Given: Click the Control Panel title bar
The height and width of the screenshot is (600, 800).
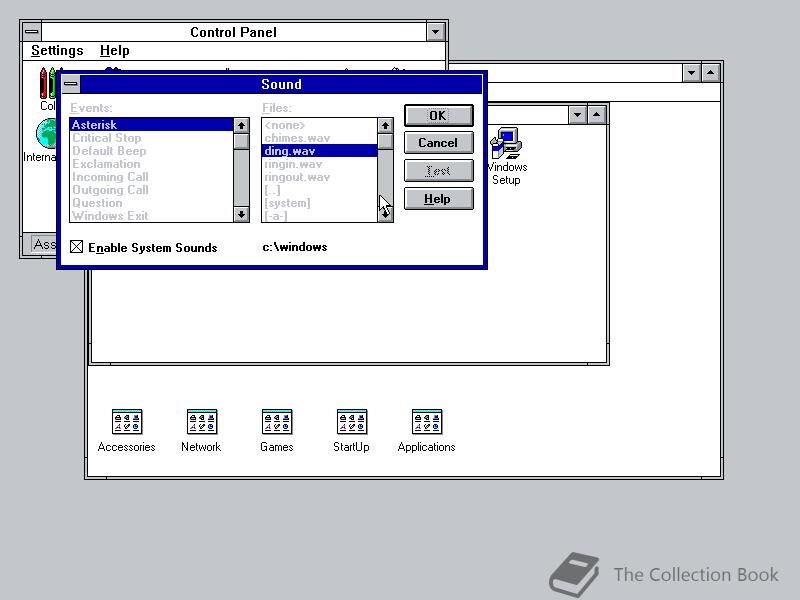Looking at the screenshot, I should 234,32.
